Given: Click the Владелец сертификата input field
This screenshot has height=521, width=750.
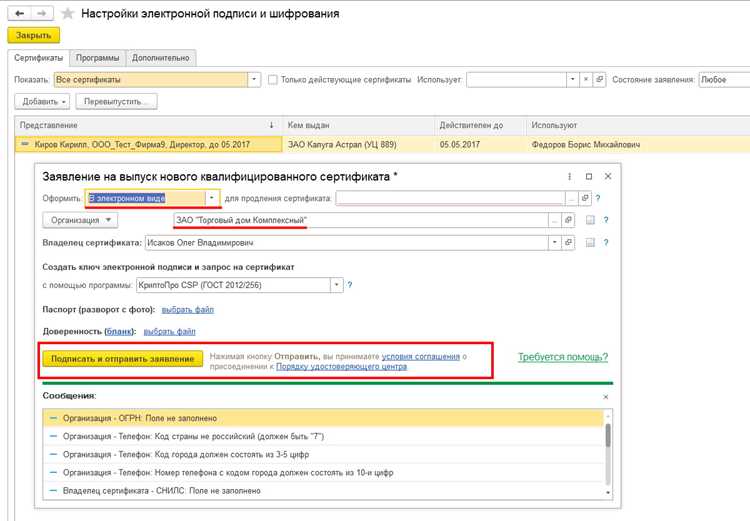Looking at the screenshot, I should click(347, 243).
